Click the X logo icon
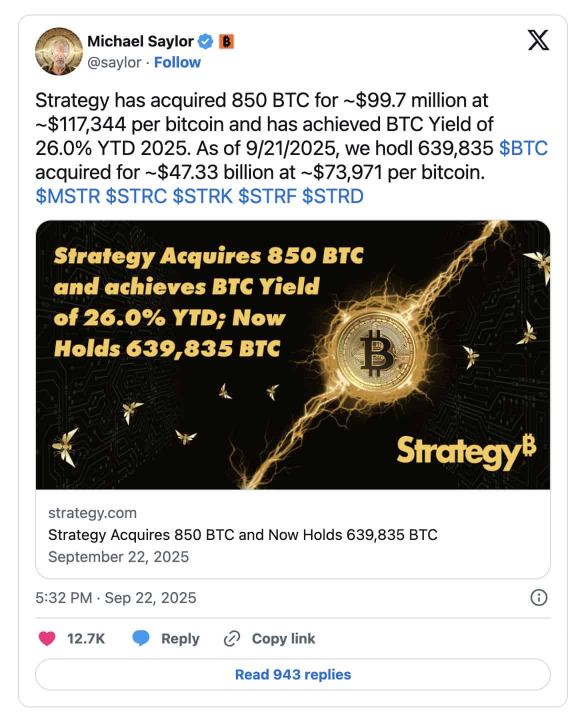This screenshot has height=722, width=588. [538, 40]
